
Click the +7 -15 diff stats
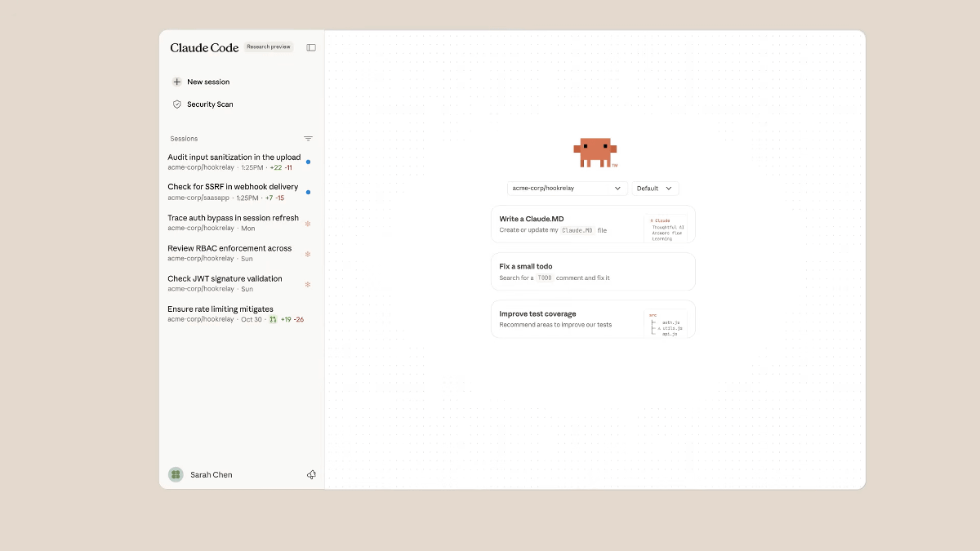[x=274, y=198]
